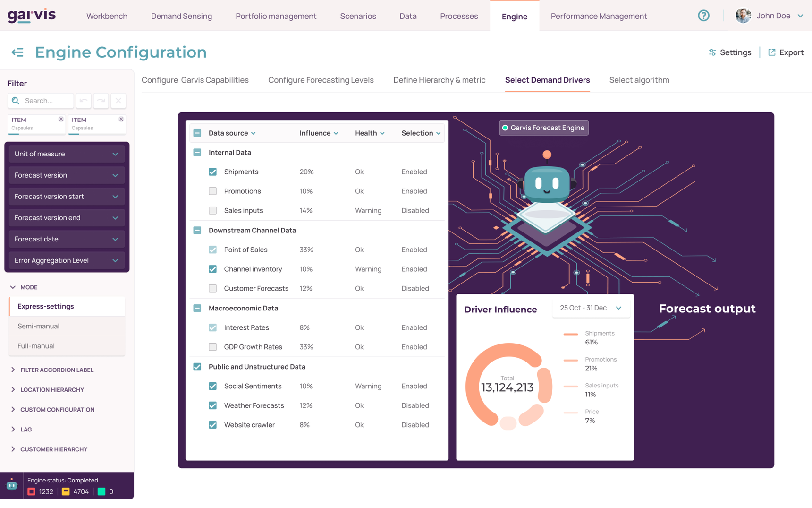Screen dimensions: 812x508
Task: Open Portfolio management in the top nav
Action: (276, 16)
